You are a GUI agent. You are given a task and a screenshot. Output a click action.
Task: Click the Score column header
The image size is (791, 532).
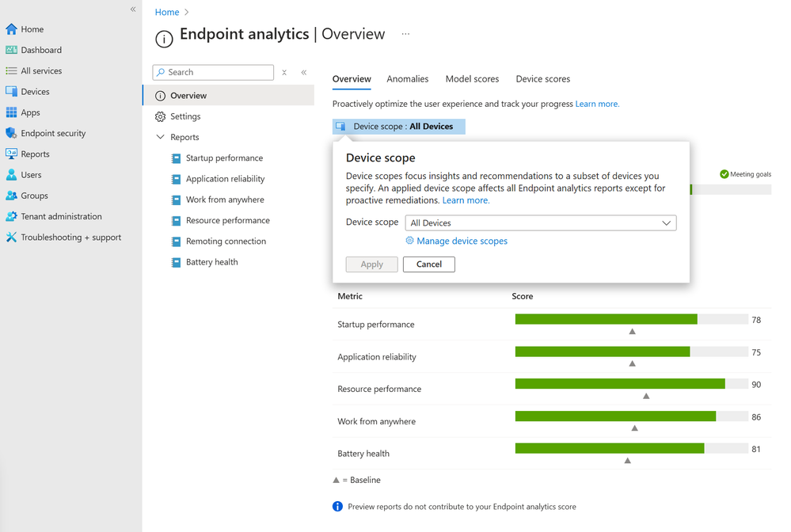coord(522,297)
